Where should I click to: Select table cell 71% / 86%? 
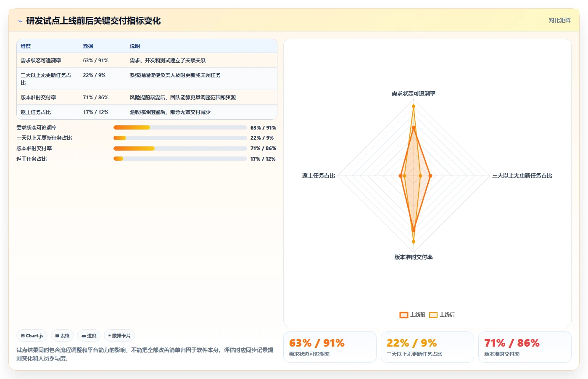point(95,98)
